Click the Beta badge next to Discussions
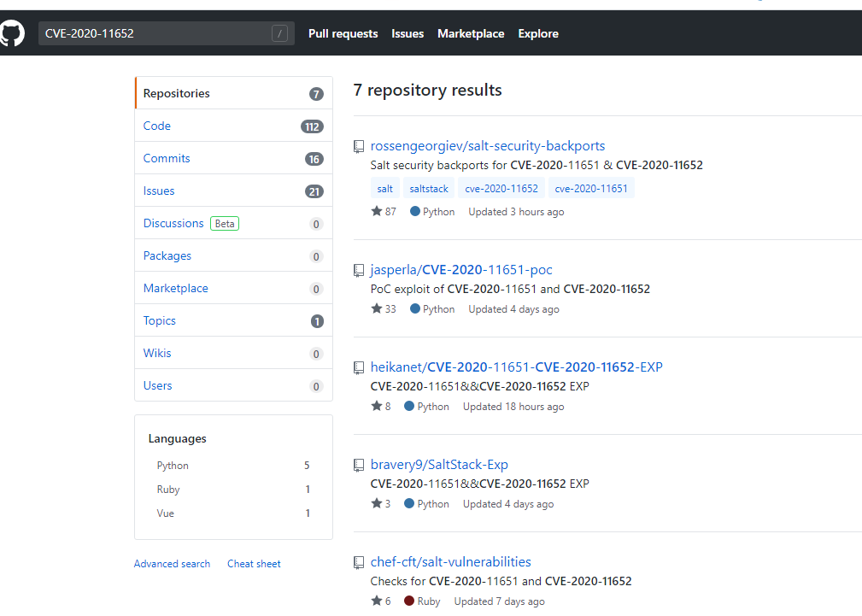This screenshot has height=616, width=862. coord(225,223)
